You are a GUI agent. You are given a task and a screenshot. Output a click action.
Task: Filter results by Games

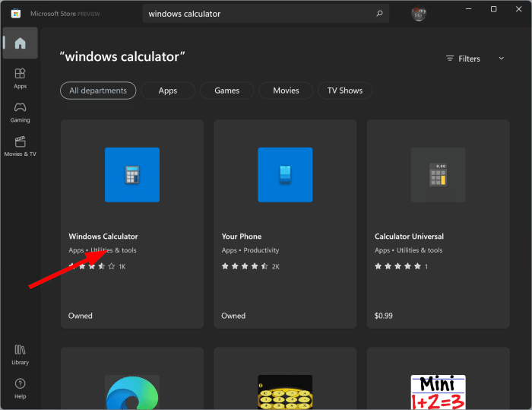tap(226, 91)
